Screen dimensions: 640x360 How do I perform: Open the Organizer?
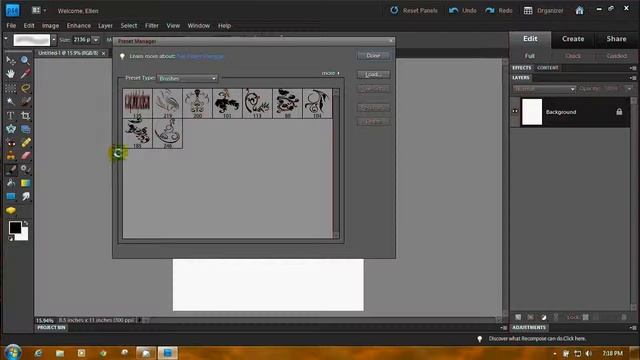click(543, 11)
